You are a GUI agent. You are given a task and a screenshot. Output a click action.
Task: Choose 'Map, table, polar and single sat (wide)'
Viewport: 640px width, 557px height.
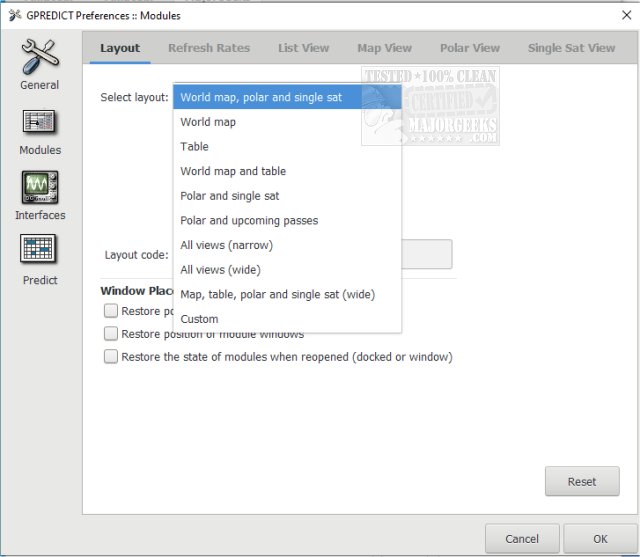287,294
